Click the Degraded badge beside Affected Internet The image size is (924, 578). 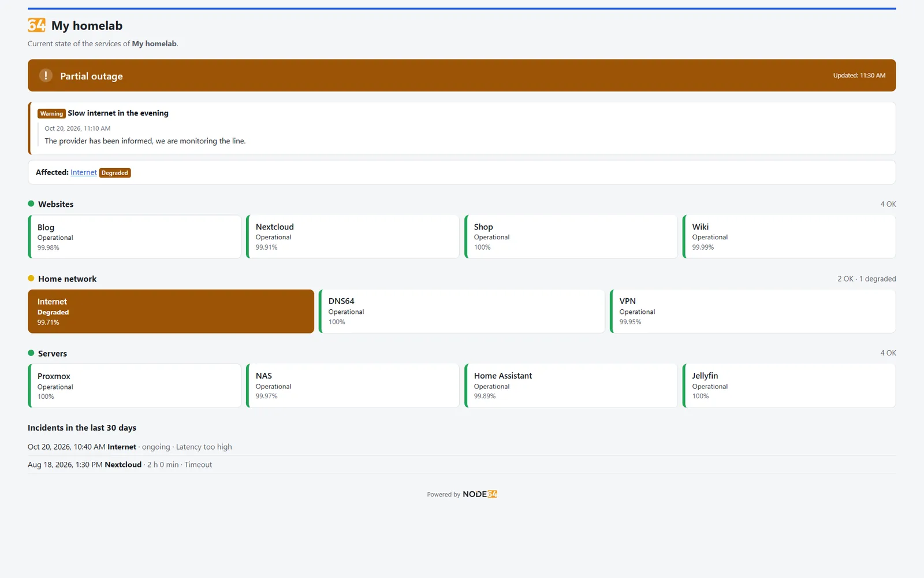[115, 173]
